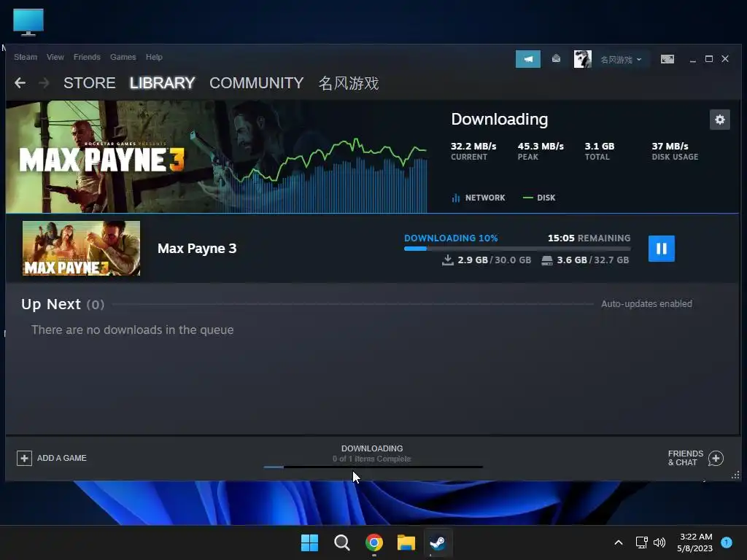Click the Disk legend line

(527, 198)
